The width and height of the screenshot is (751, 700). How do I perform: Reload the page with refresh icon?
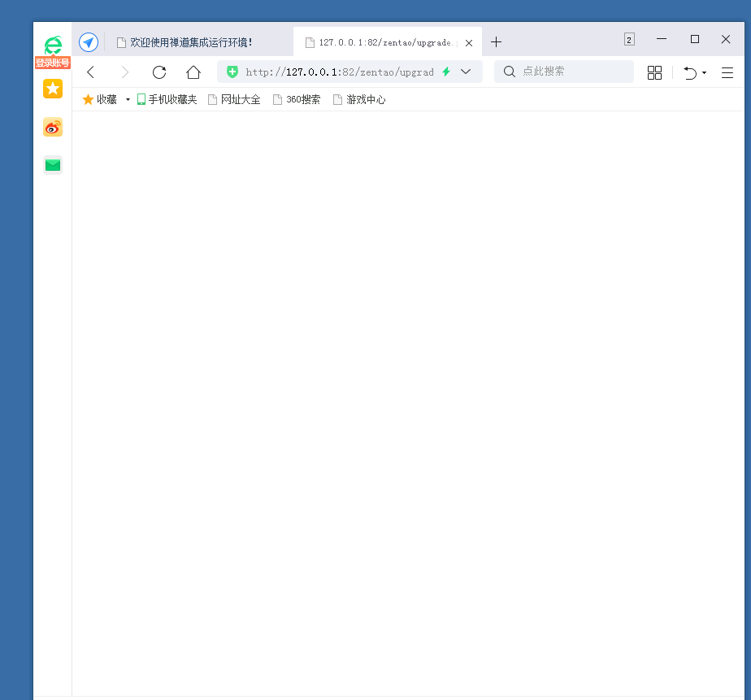pyautogui.click(x=159, y=72)
